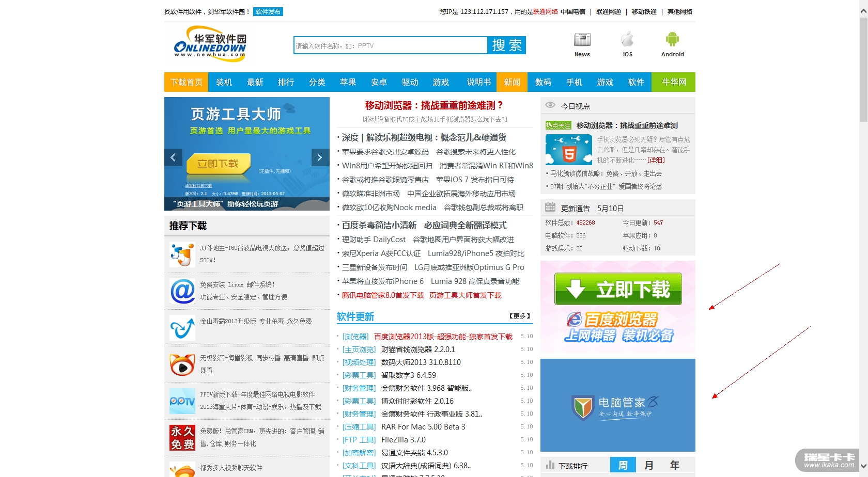Open 财猫省钱浏览器 2.2.0.1 entry
This screenshot has width=868, height=477.
tap(418, 349)
